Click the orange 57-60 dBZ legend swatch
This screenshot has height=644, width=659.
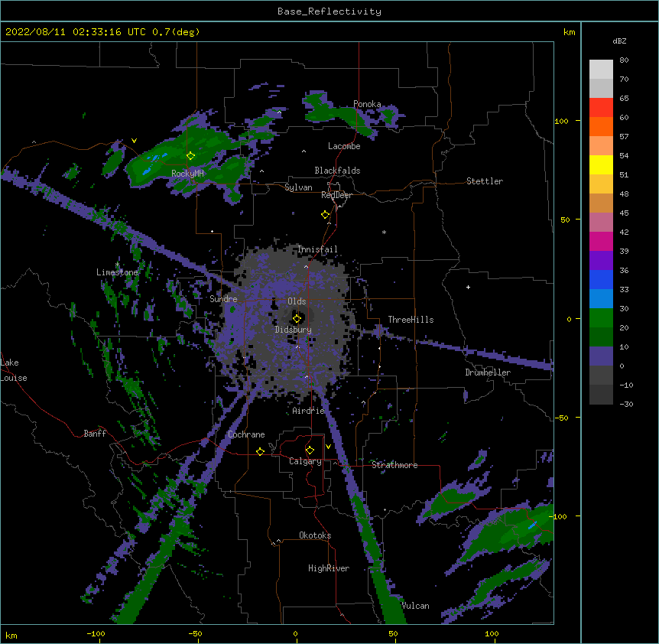(601, 127)
